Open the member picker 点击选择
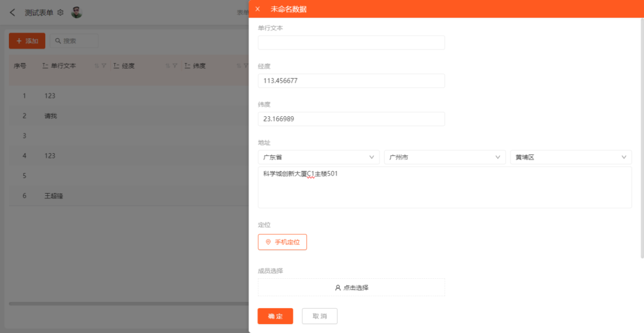 pyautogui.click(x=351, y=288)
